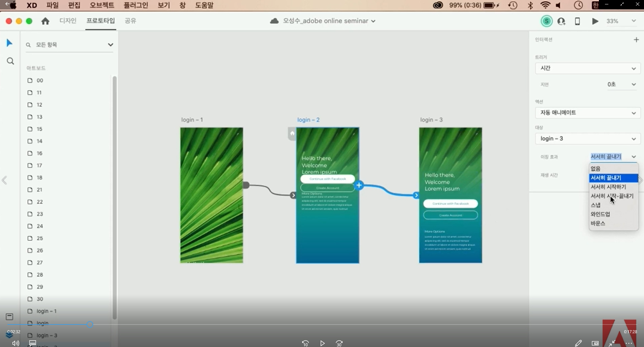
Task: Open the artboards panel icon at bottom left
Action: coord(9,317)
